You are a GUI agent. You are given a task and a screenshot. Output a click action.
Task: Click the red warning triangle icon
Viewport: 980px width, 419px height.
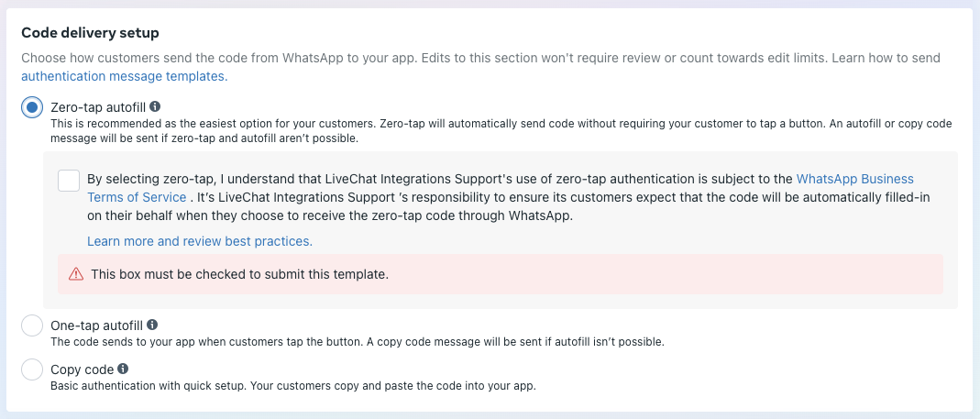[76, 274]
